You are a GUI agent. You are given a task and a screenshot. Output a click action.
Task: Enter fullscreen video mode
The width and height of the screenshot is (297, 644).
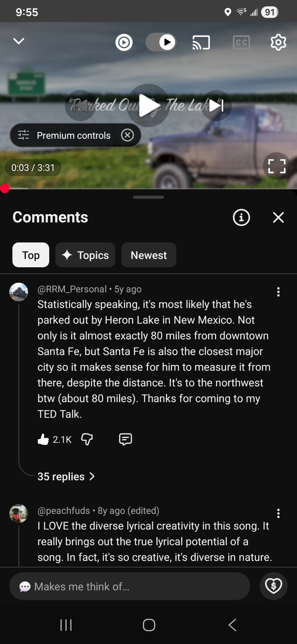(277, 166)
